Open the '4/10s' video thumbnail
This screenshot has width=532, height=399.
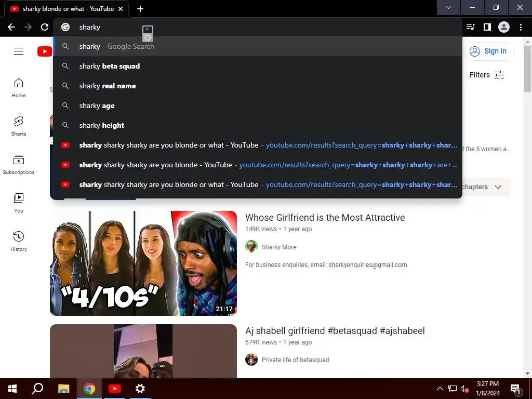tap(143, 263)
